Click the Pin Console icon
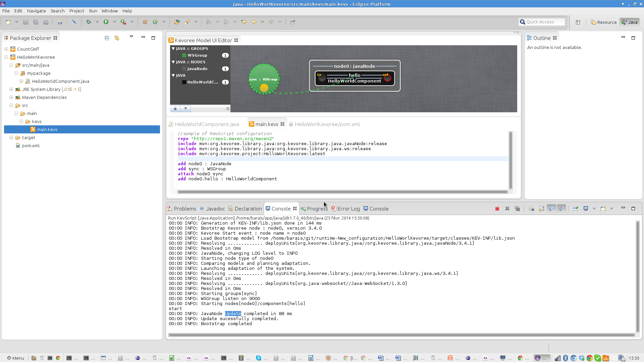This screenshot has width=644, height=362. [x=576, y=208]
